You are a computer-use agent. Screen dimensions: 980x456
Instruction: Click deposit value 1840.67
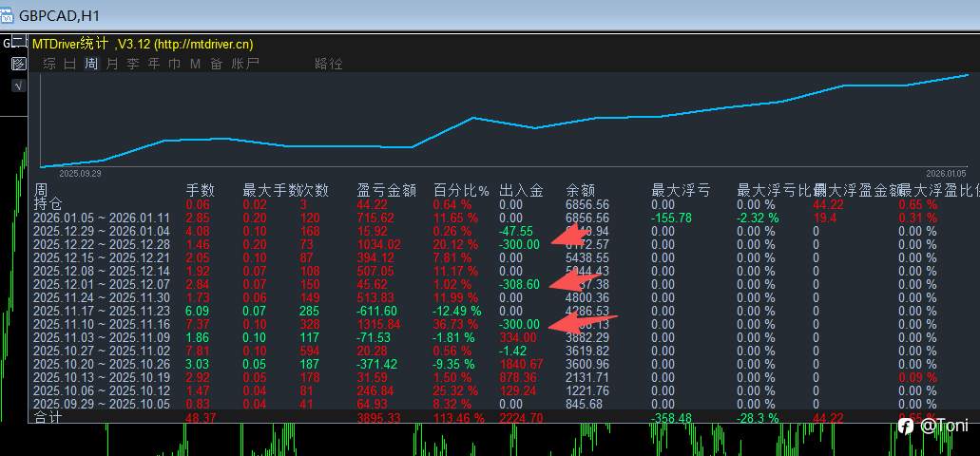click(x=521, y=364)
